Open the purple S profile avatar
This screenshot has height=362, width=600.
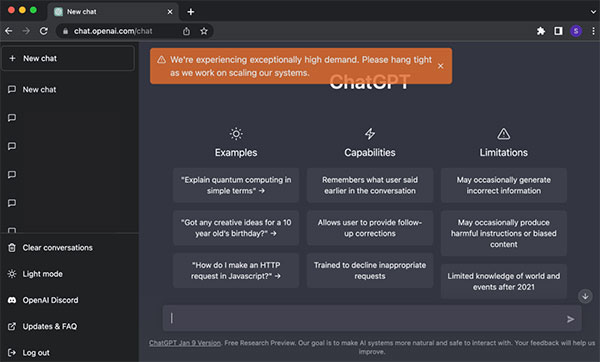pyautogui.click(x=576, y=31)
